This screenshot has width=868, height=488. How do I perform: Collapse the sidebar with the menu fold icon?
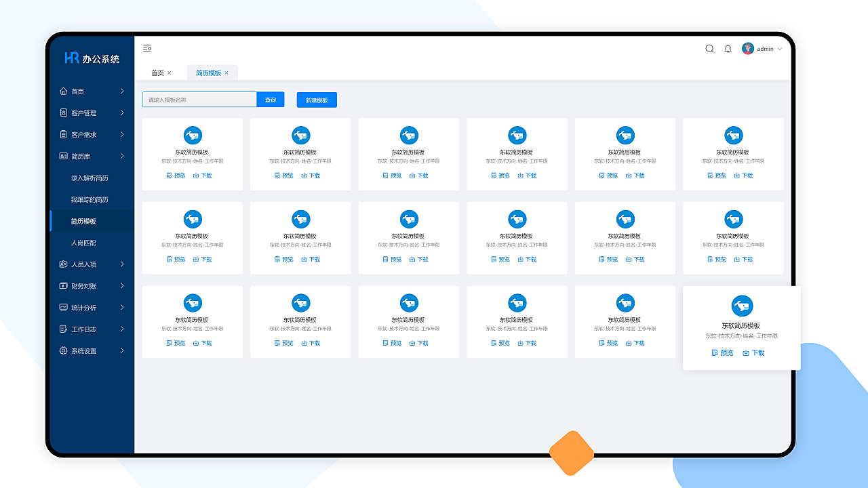pyautogui.click(x=146, y=48)
